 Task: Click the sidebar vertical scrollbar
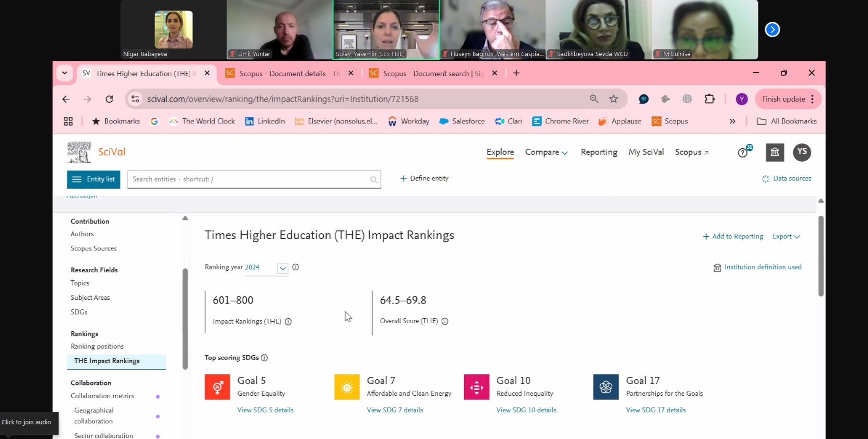coord(185,319)
